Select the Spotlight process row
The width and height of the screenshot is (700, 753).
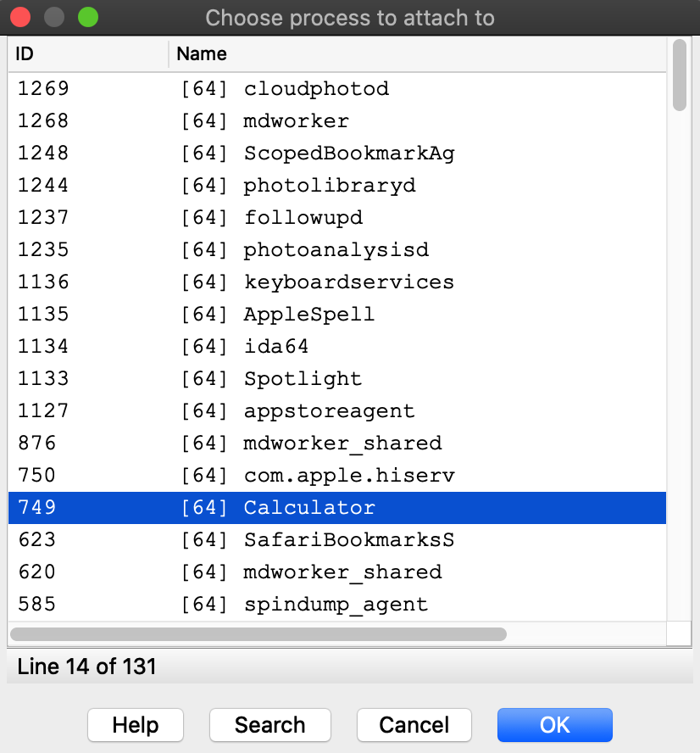coord(303,379)
